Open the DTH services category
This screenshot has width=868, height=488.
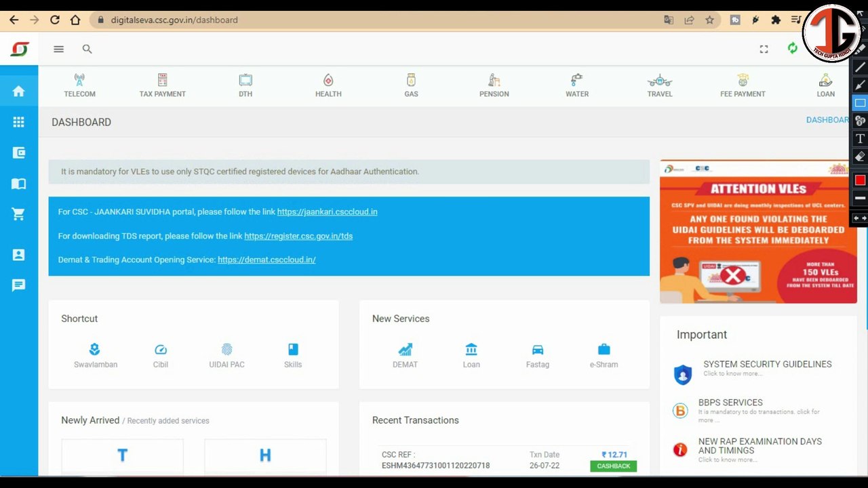pyautogui.click(x=245, y=85)
